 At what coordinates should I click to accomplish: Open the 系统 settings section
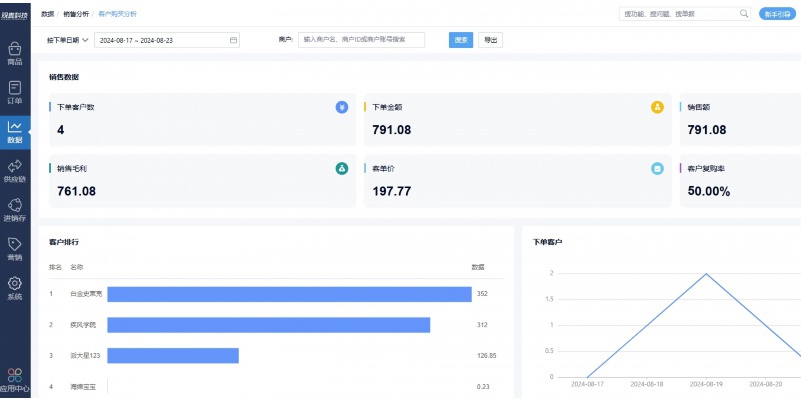coord(15,289)
